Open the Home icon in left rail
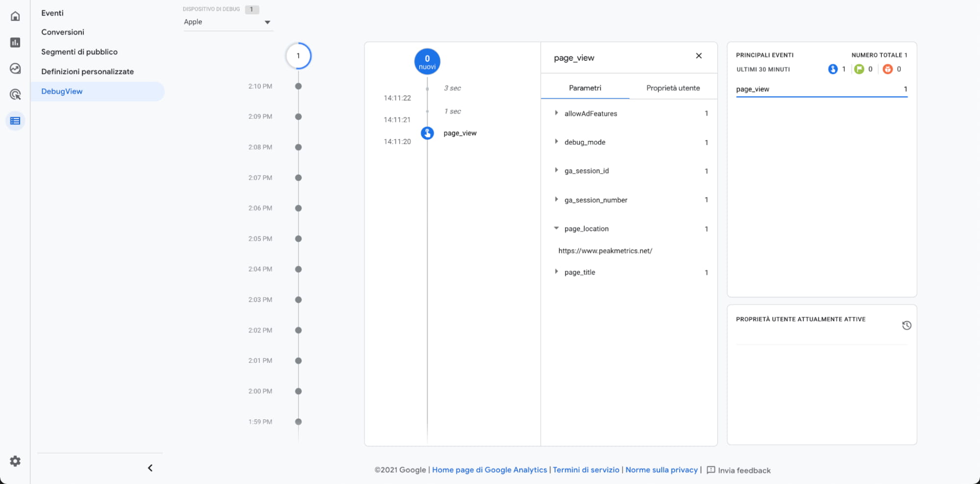The image size is (980, 484). [15, 16]
